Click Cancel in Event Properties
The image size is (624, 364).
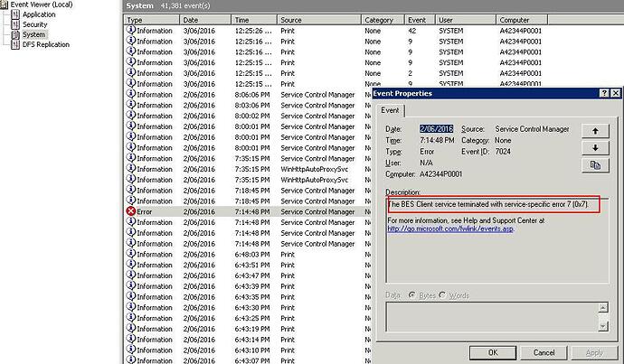(x=544, y=352)
